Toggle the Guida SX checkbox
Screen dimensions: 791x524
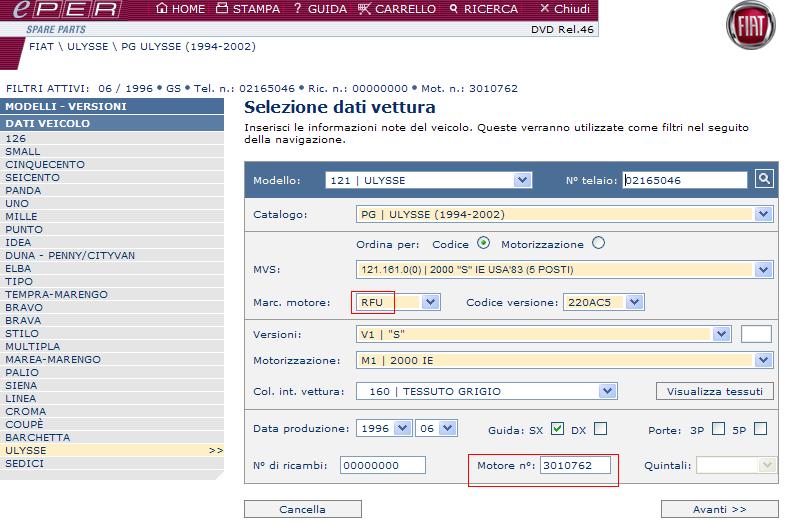point(558,429)
